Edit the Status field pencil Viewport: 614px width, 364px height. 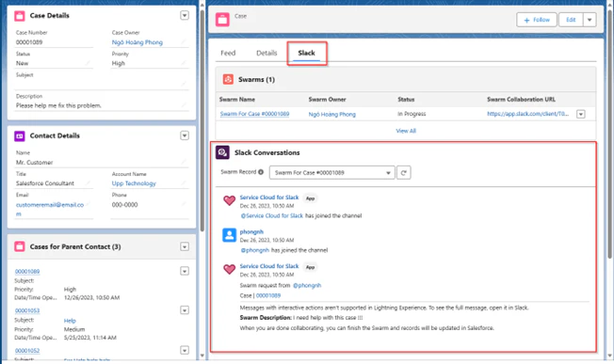pyautogui.click(x=88, y=63)
